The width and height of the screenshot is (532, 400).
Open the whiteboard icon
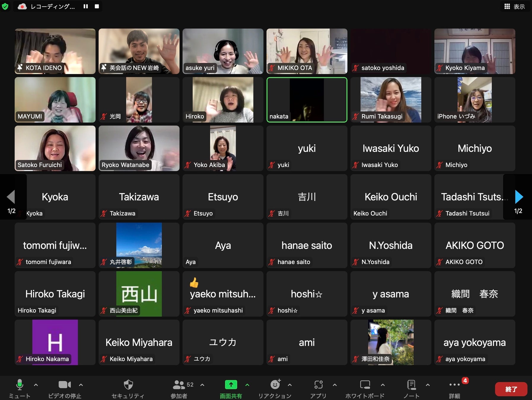pyautogui.click(x=365, y=385)
